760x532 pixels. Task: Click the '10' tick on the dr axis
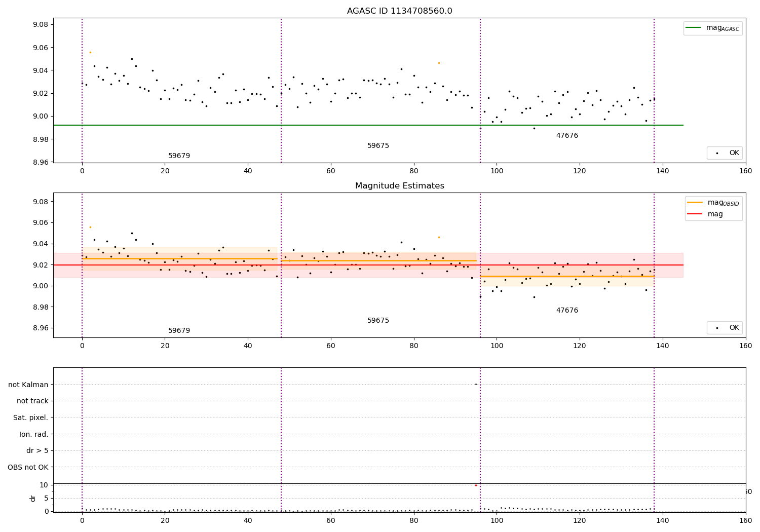click(44, 485)
